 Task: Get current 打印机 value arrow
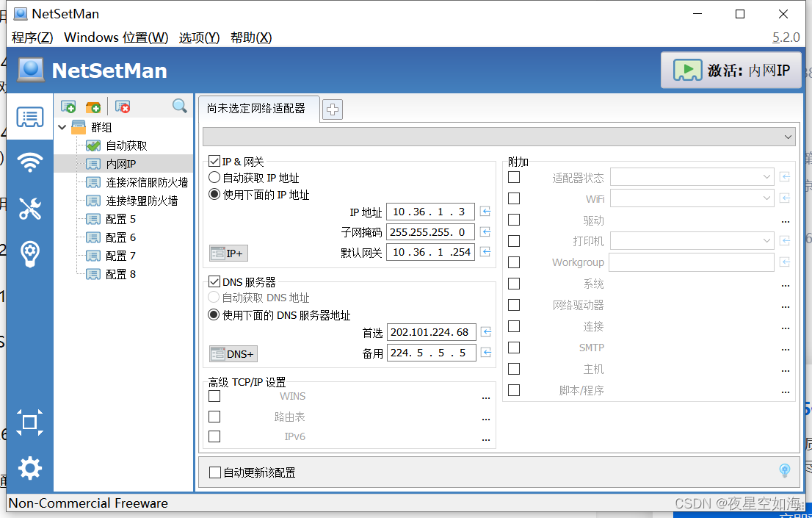785,241
